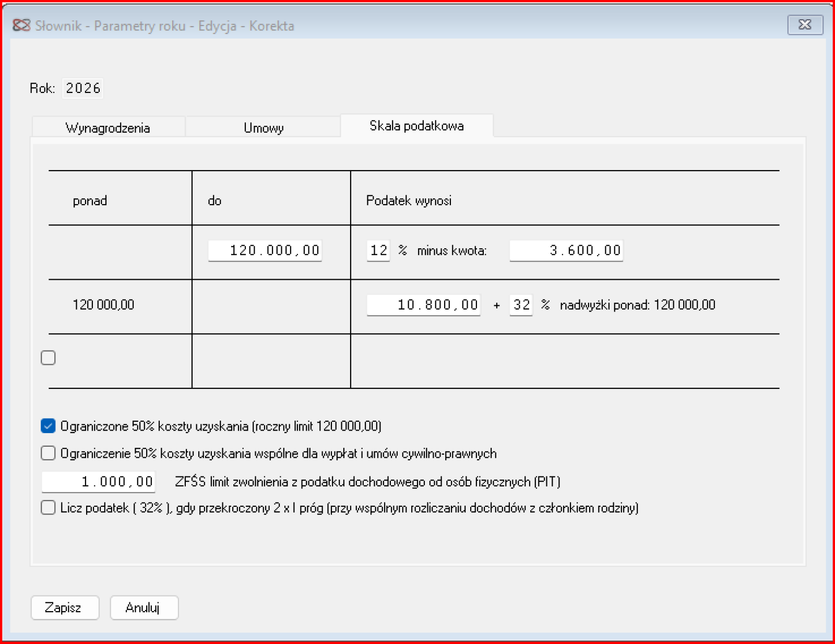Click the application icon in the title bar
The image size is (835, 644).
(21, 25)
